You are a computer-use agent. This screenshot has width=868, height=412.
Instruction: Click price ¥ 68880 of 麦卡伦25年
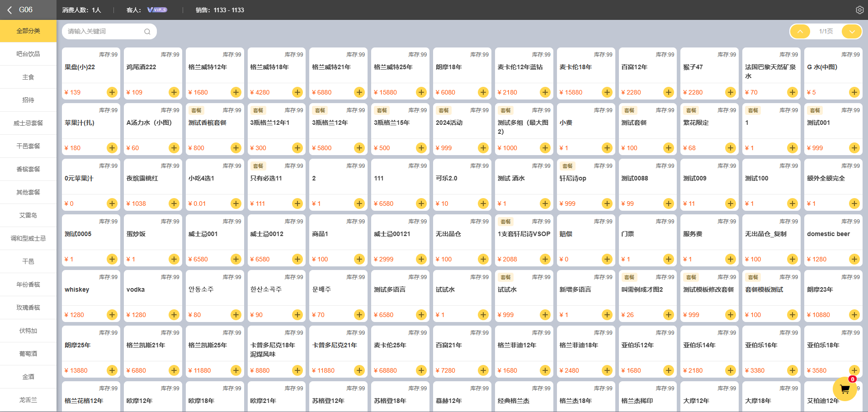385,370
